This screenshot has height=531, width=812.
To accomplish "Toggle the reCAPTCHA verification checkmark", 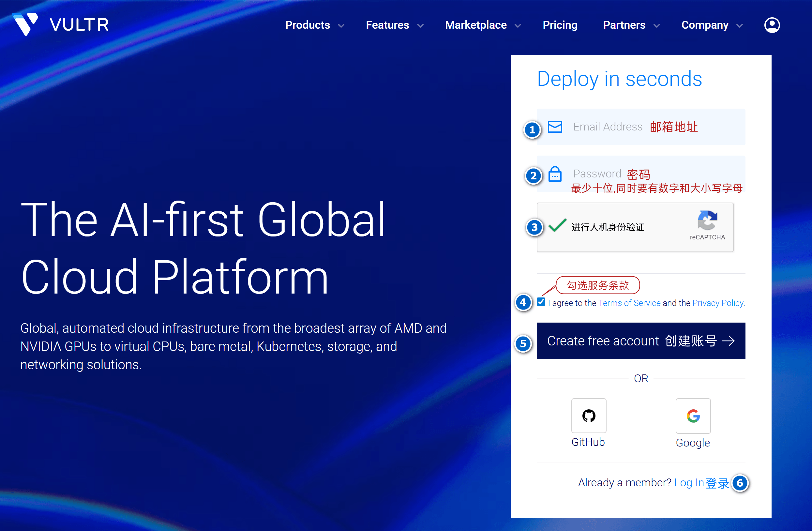I will pyautogui.click(x=557, y=225).
